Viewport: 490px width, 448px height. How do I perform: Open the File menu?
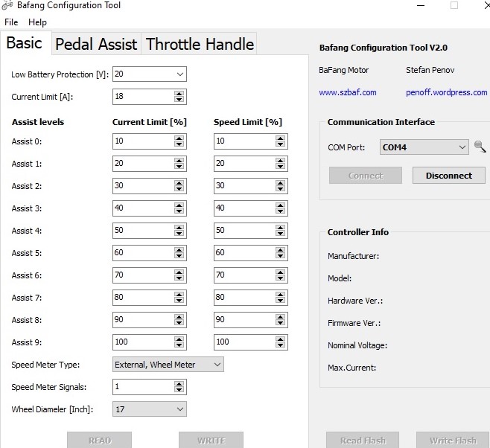click(x=11, y=22)
